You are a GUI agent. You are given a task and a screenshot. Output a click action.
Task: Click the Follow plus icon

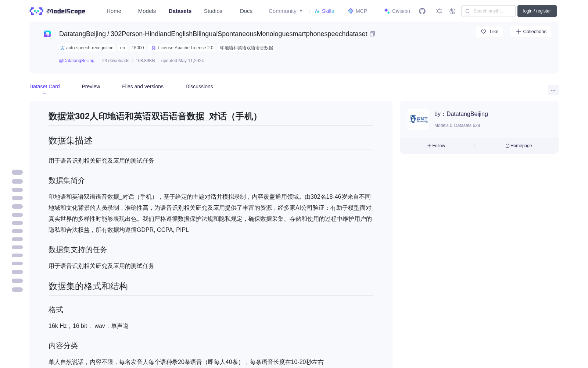(x=429, y=146)
